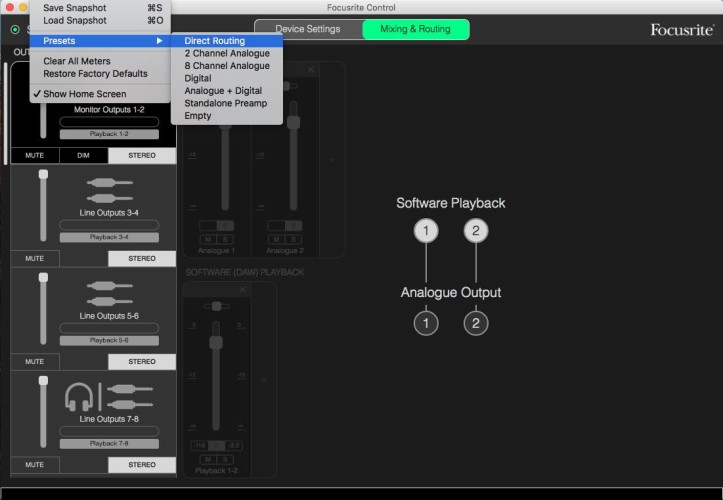Choose Restore Factory Defaults
The image size is (723, 500).
pyautogui.click(x=100, y=74)
